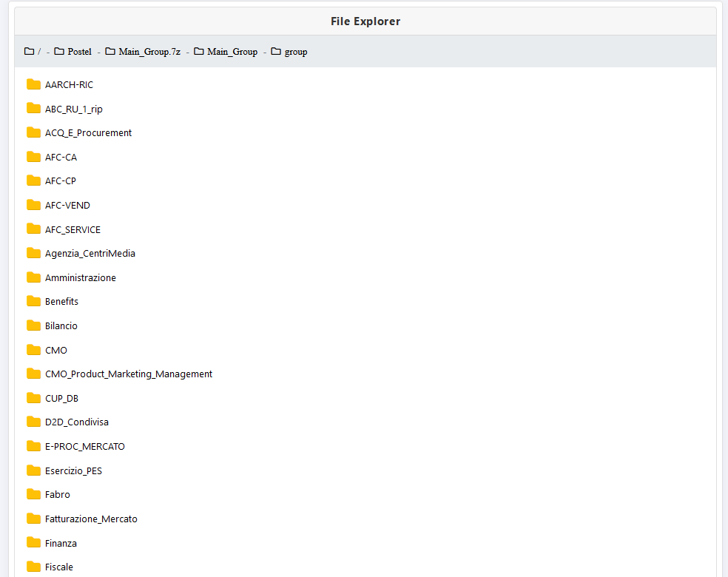The height and width of the screenshot is (577, 728).
Task: Open the Amministrazione folder
Action: (x=80, y=278)
